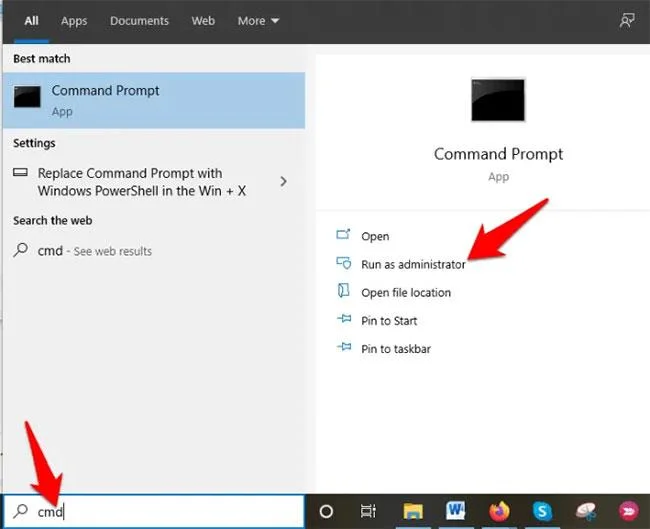Choose Run as administrator

pos(413,264)
